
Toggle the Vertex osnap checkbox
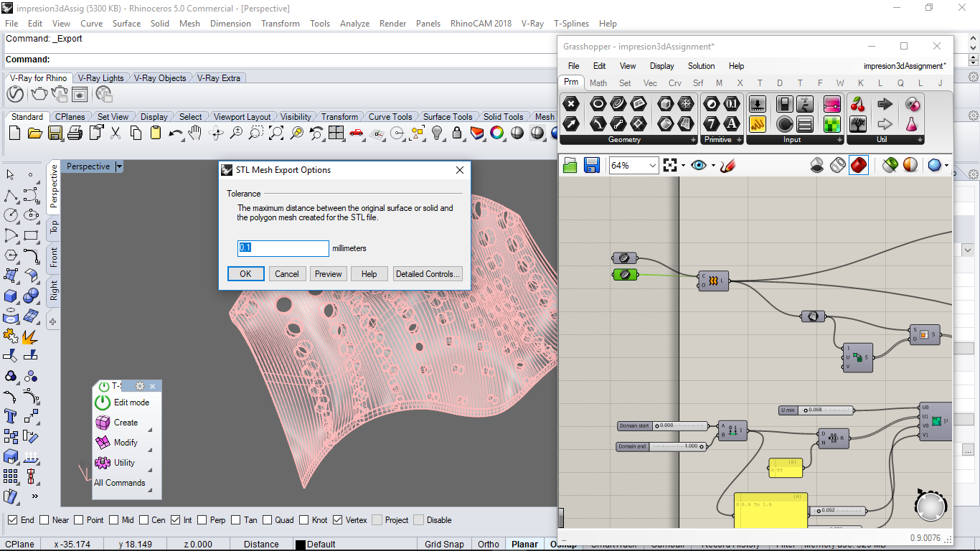(x=338, y=520)
